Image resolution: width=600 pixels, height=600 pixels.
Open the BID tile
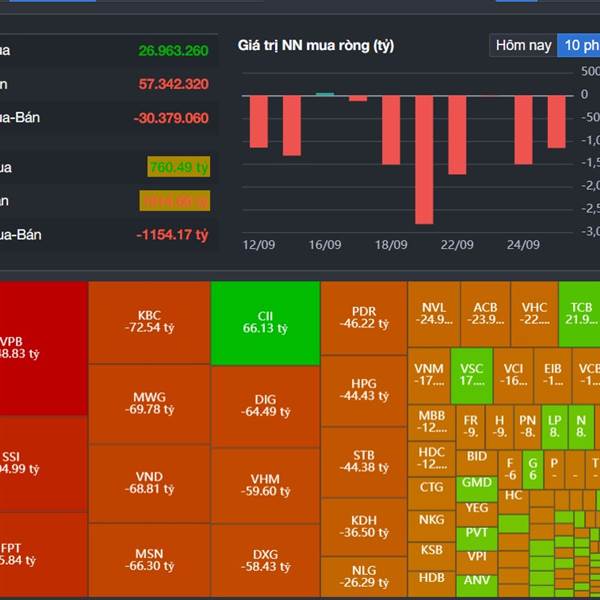pyautogui.click(x=477, y=463)
